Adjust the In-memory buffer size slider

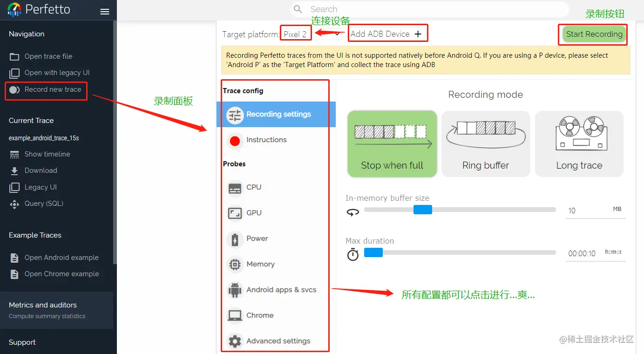tap(422, 210)
